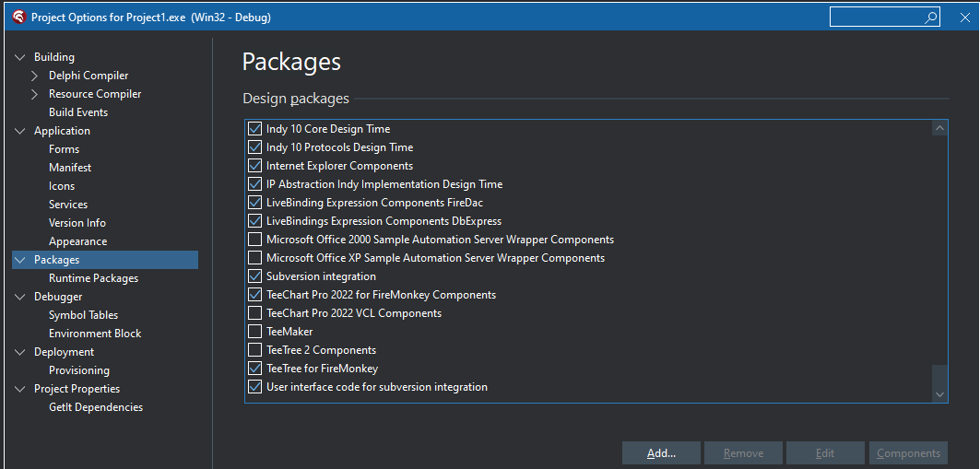
Task: Open Environment Block options page
Action: click(x=95, y=334)
